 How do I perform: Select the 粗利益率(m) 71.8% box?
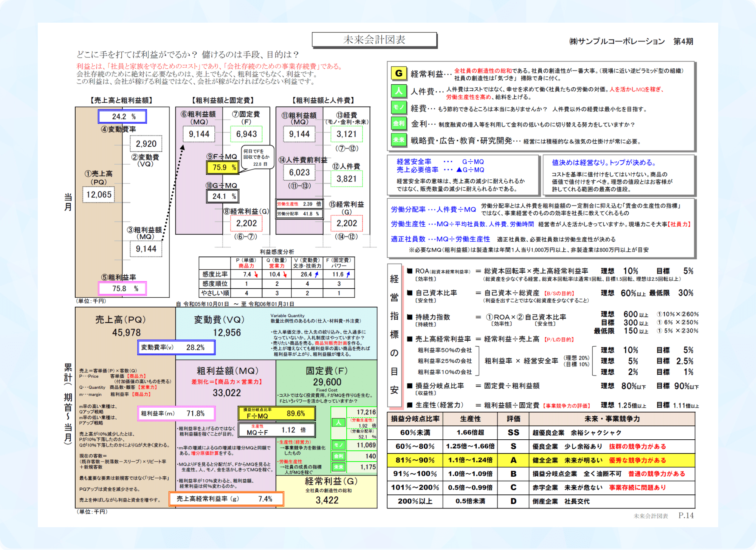[177, 414]
